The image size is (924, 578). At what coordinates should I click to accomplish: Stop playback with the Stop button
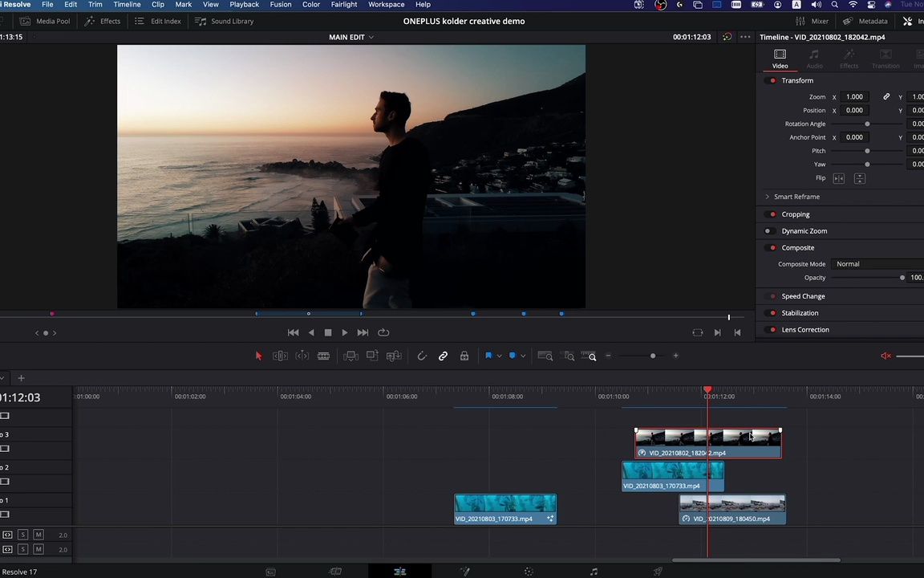[328, 332]
